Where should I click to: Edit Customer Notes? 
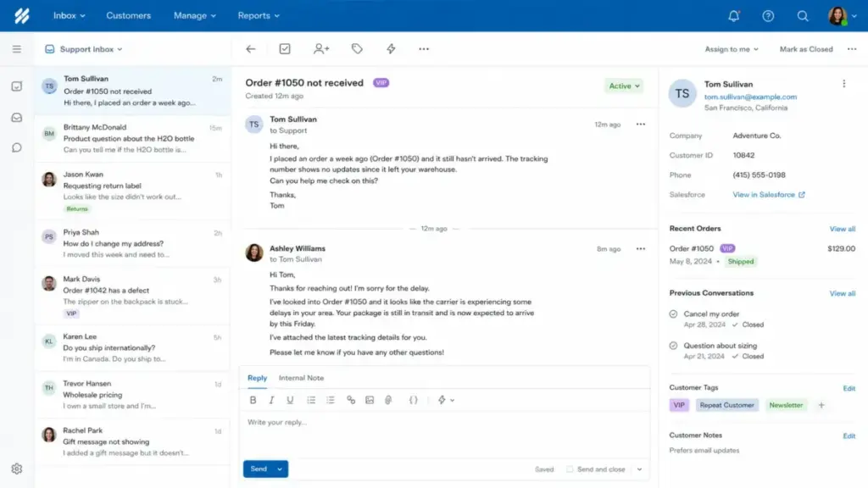pyautogui.click(x=849, y=436)
